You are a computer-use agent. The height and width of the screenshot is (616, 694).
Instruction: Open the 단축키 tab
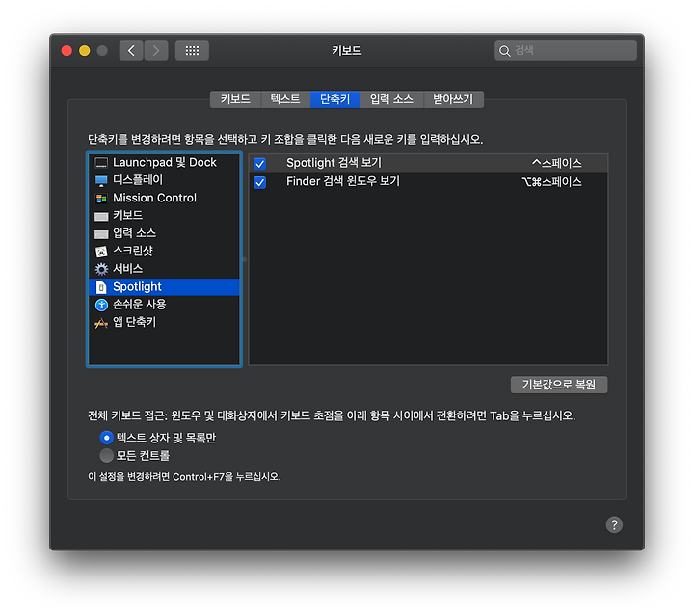(335, 99)
